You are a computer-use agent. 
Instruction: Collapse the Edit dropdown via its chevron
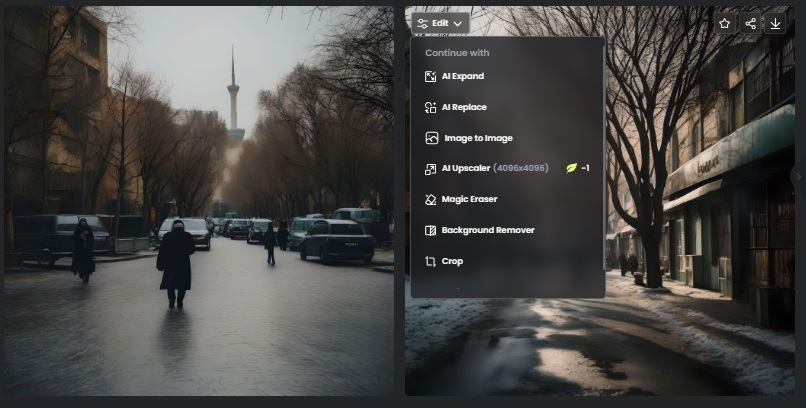click(458, 23)
